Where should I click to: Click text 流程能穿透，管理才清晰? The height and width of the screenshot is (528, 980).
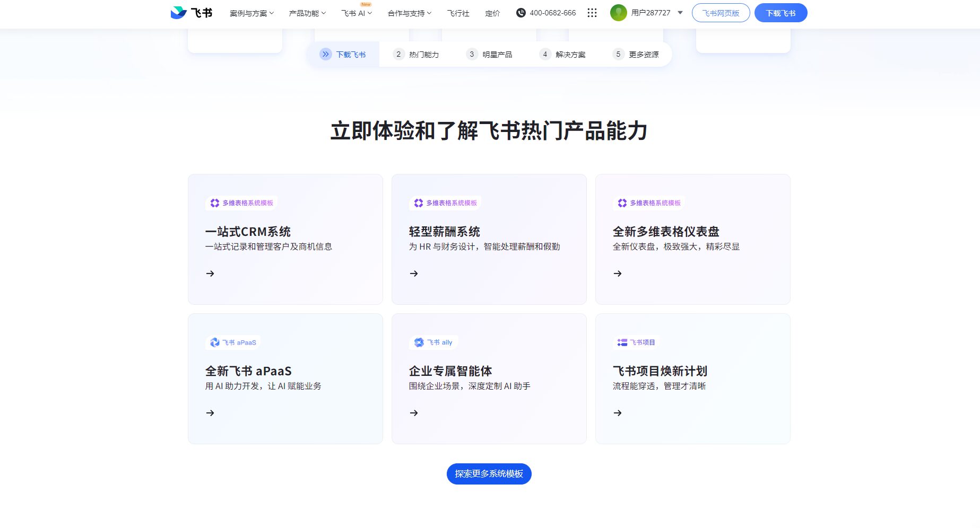(659, 386)
